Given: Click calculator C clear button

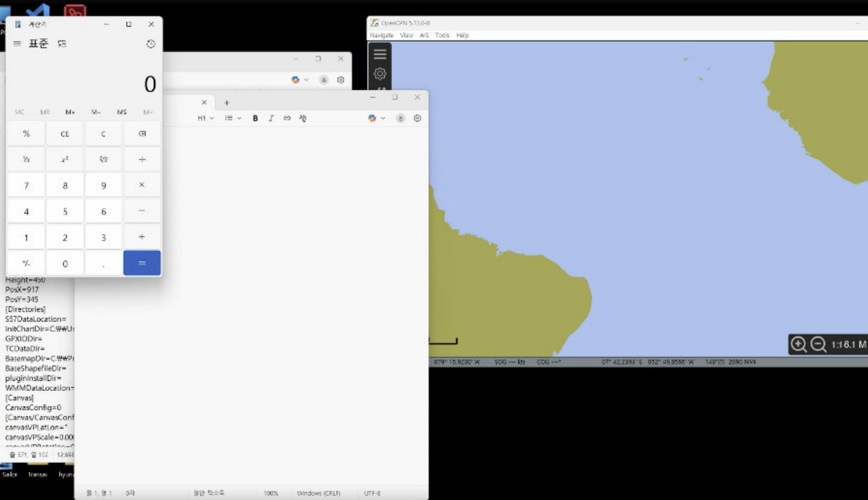Looking at the screenshot, I should click(103, 133).
